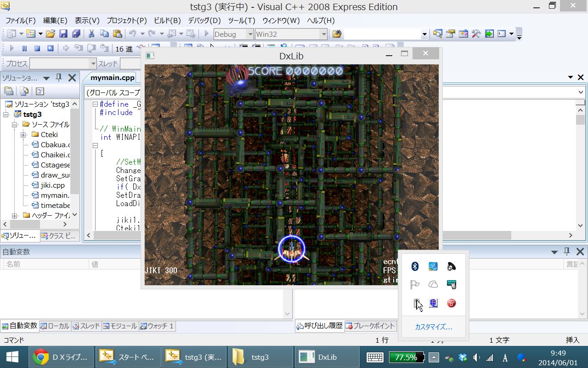Open the Build menu

[x=167, y=20]
